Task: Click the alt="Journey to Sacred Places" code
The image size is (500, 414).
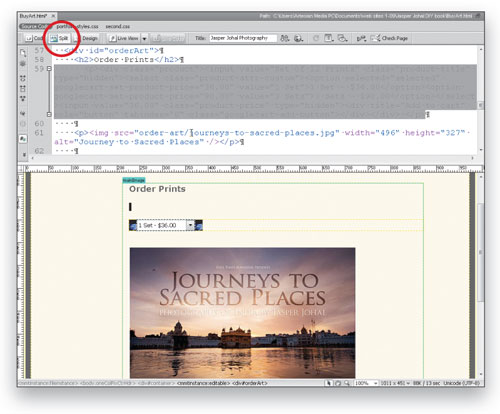Action: (129, 142)
